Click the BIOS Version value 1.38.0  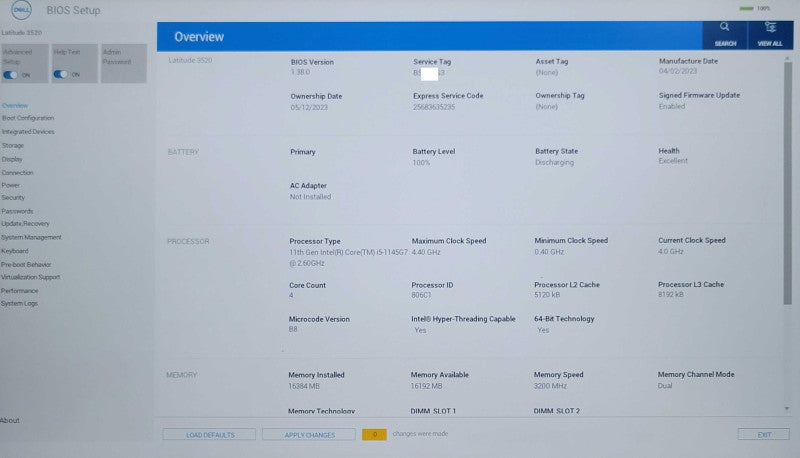(300, 72)
